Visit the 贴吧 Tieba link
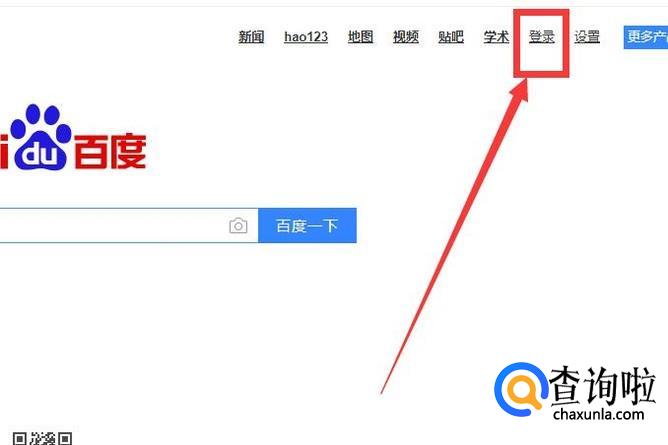The image size is (668, 445). tap(451, 37)
